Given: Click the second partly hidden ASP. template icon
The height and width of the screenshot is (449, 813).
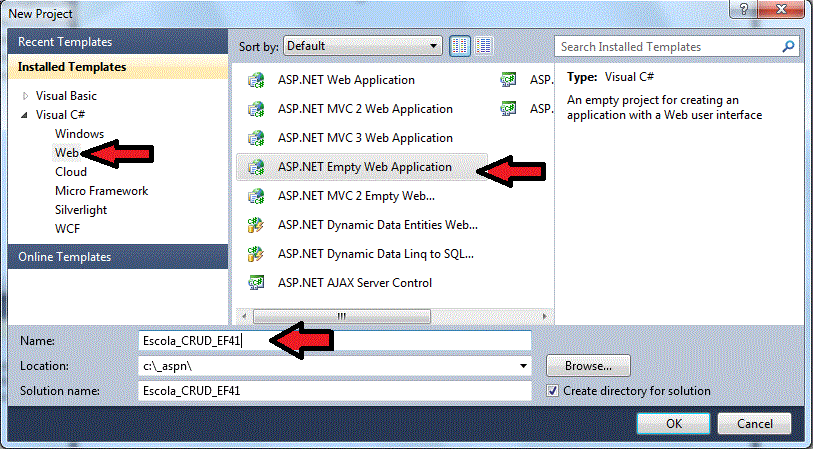Looking at the screenshot, I should (x=508, y=109).
